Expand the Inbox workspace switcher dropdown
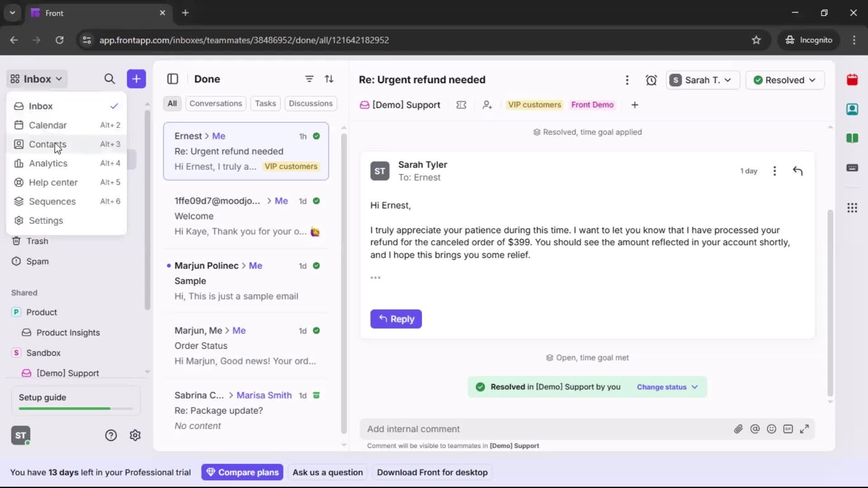The height and width of the screenshot is (488, 868). point(36,79)
